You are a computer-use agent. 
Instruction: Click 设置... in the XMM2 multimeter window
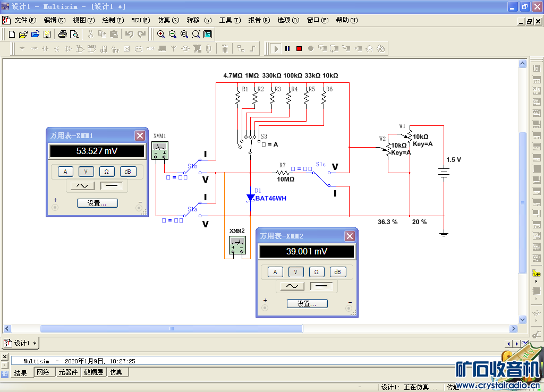coord(307,303)
